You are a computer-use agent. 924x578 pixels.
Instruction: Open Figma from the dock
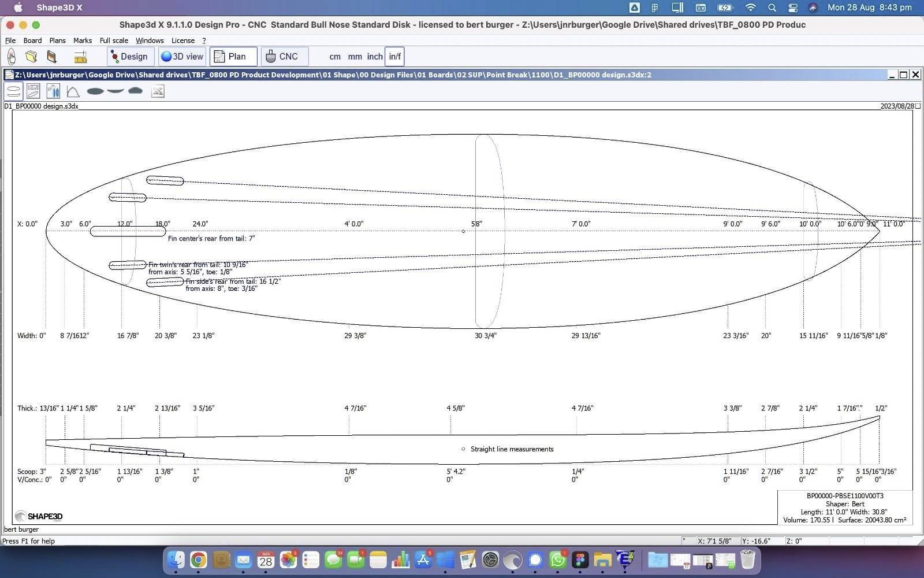click(580, 560)
